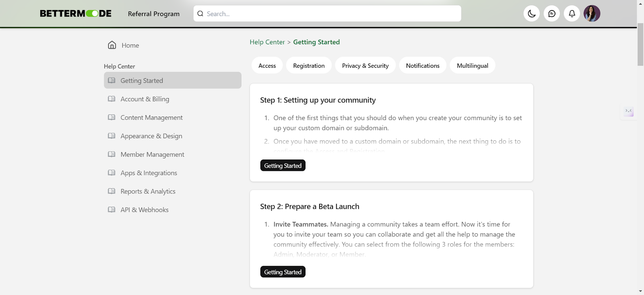Open the Step 2: Prepare a Beta Launch post
Image resolution: width=644 pixels, height=295 pixels.
click(310, 206)
